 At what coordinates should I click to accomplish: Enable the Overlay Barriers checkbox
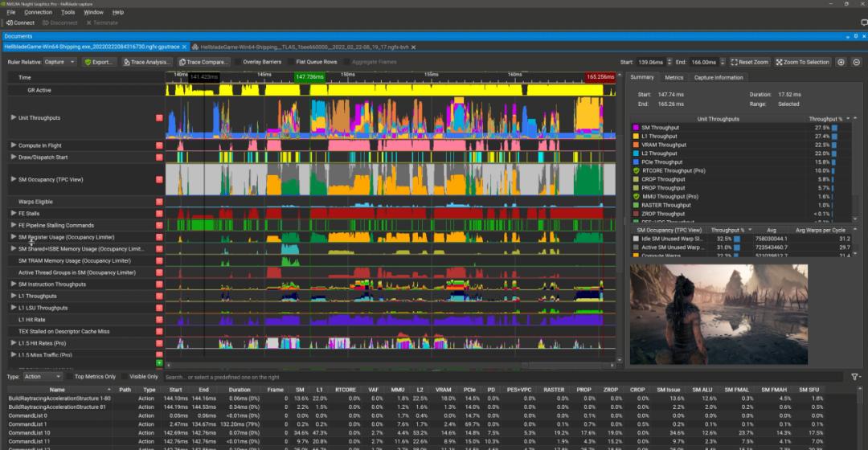pyautogui.click(x=237, y=62)
